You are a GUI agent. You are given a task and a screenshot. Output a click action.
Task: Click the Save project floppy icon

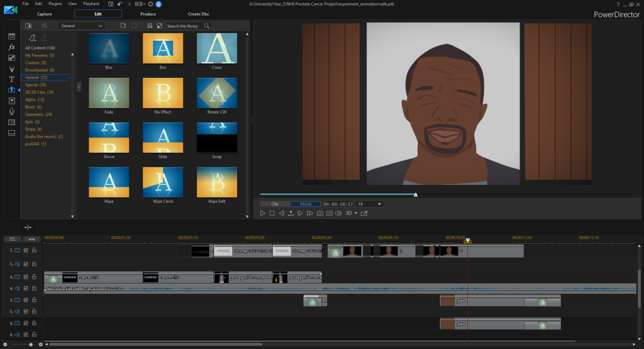click(111, 4)
